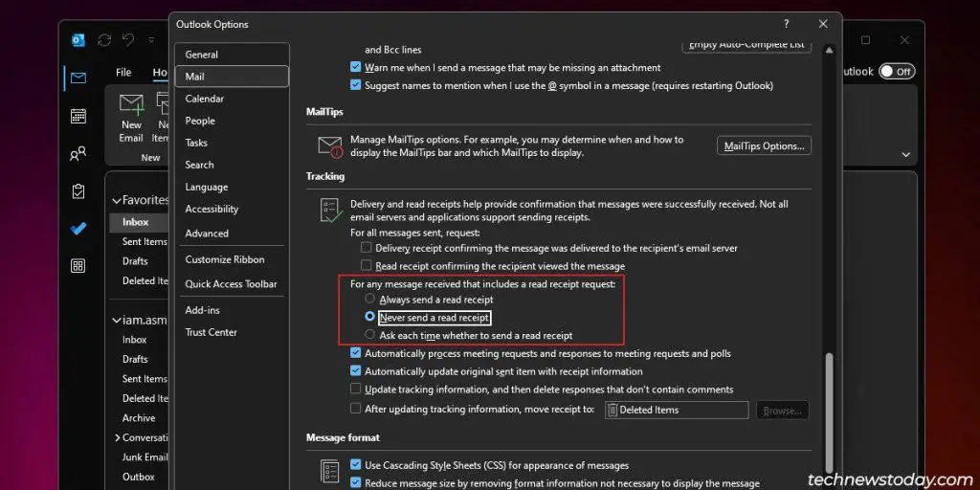Select Ask each time whether to send receipt

pyautogui.click(x=370, y=334)
